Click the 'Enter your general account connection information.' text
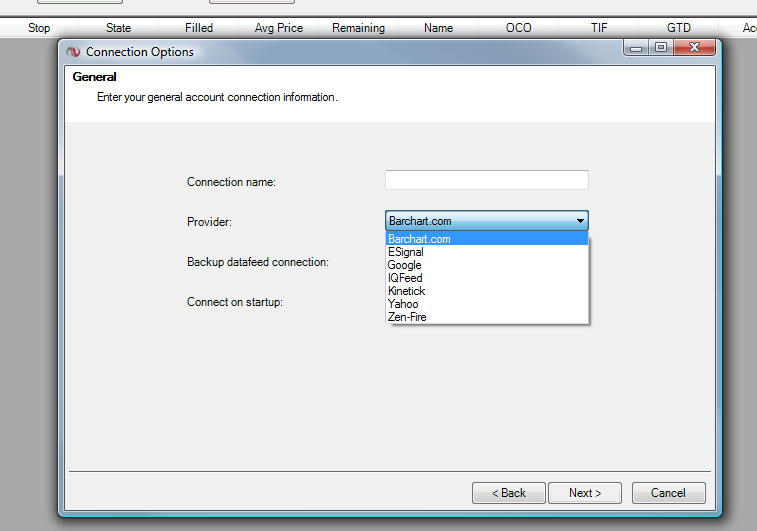 pyautogui.click(x=217, y=97)
